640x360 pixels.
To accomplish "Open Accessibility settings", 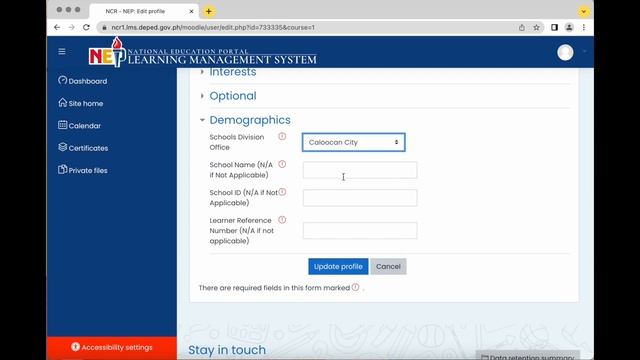I will [112, 347].
